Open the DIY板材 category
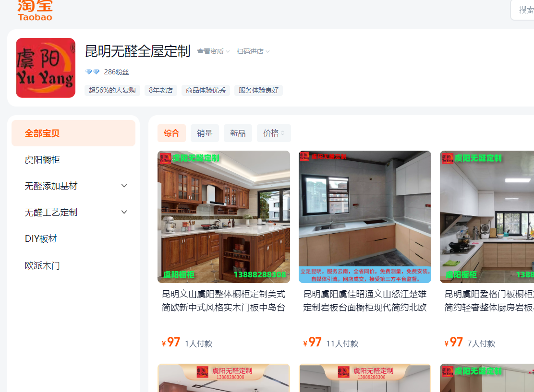Image resolution: width=534 pixels, height=392 pixels. (x=41, y=238)
